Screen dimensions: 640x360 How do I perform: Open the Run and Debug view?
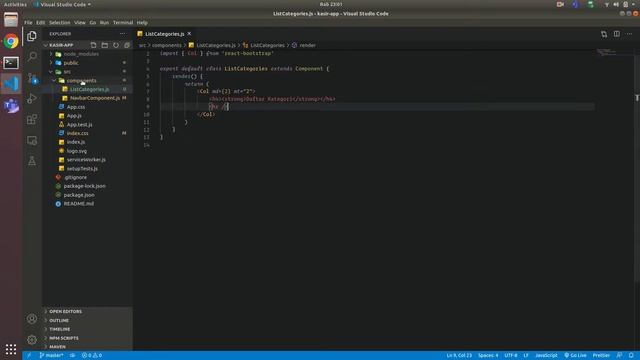click(32, 98)
